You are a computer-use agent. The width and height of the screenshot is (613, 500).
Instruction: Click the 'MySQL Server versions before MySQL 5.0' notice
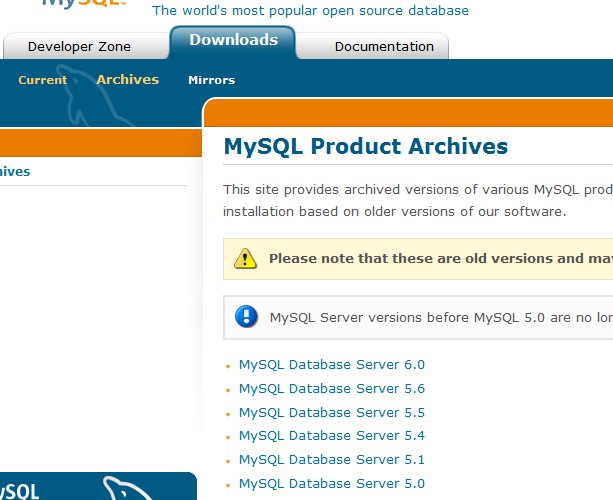point(418,317)
